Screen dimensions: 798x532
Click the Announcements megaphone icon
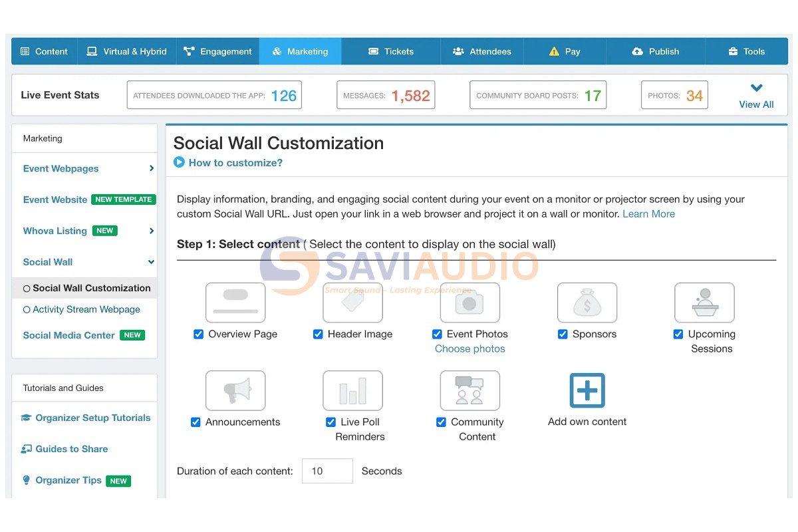click(x=235, y=390)
